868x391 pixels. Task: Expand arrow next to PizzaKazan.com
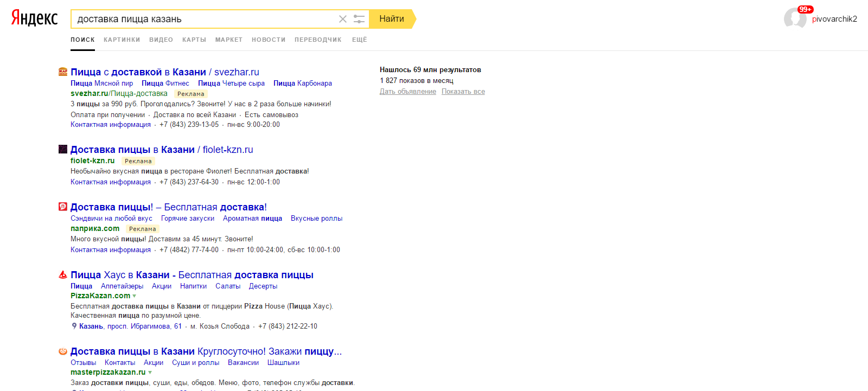(x=135, y=296)
